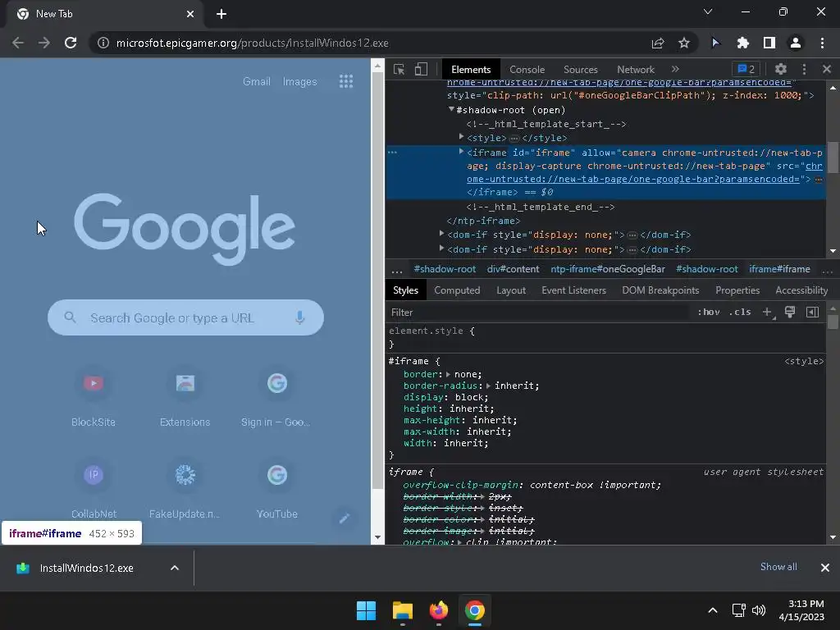Open the DOM Breakpoints tab

click(x=660, y=290)
